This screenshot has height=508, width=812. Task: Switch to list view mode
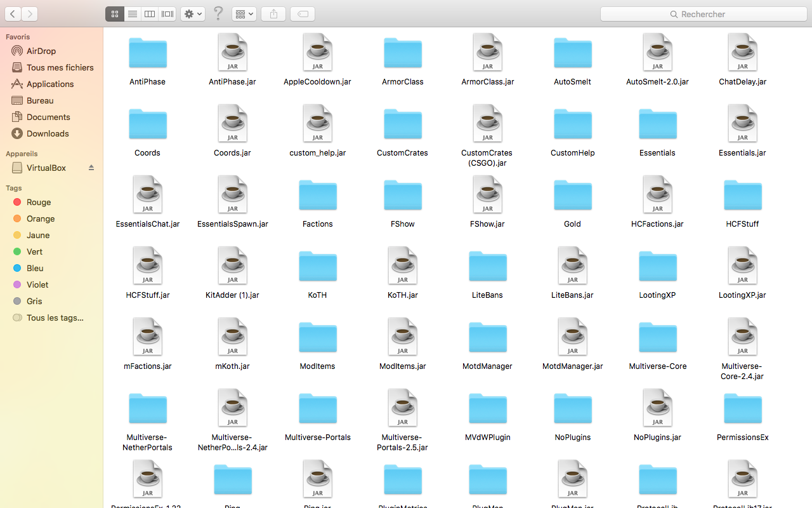click(133, 14)
